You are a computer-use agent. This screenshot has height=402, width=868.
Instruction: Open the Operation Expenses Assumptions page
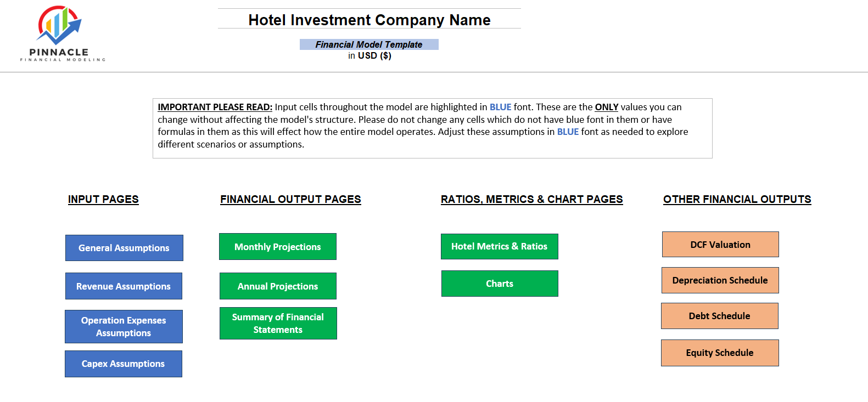(x=124, y=326)
